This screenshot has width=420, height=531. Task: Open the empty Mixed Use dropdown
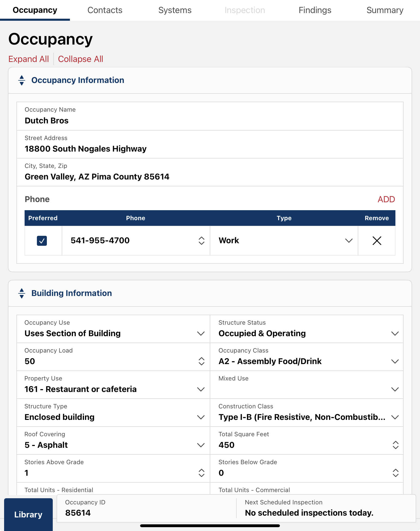click(x=307, y=385)
